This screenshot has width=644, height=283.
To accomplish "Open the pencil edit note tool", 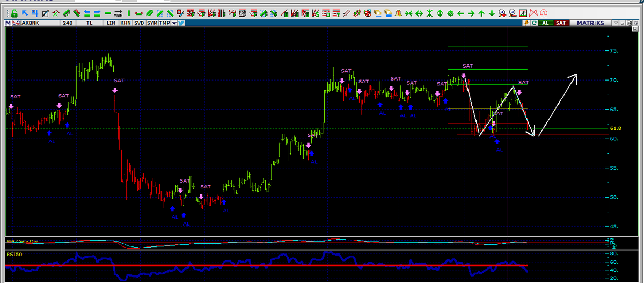I will click(x=46, y=13).
